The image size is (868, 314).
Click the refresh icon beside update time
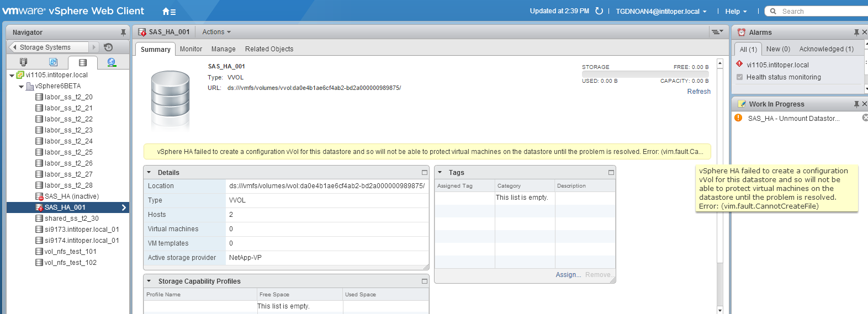[599, 11]
